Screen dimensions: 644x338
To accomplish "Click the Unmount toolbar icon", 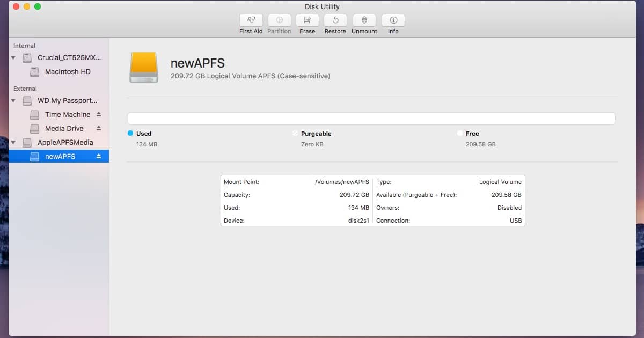I will point(364,20).
